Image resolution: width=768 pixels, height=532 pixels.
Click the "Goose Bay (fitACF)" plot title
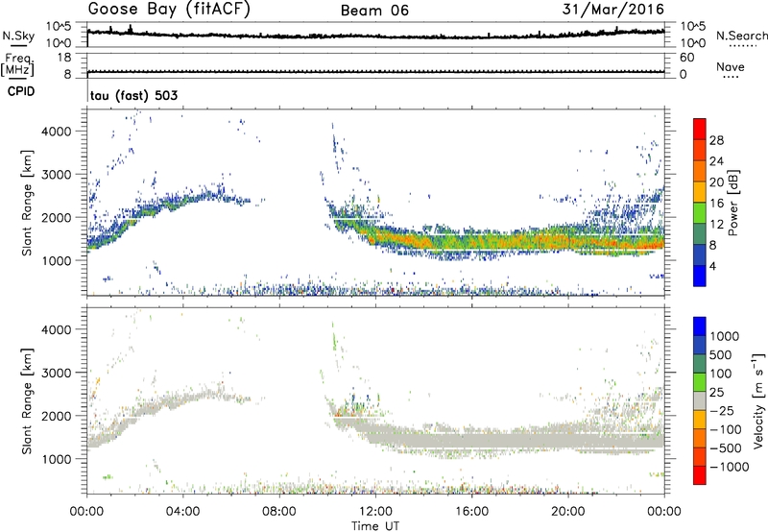pyautogui.click(x=169, y=9)
